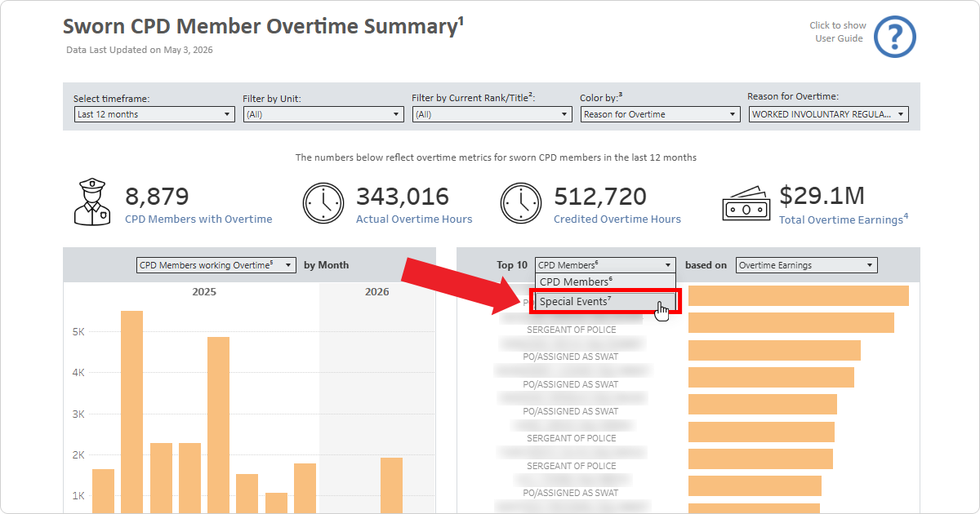Click Actual Overtime Hours label

[414, 219]
